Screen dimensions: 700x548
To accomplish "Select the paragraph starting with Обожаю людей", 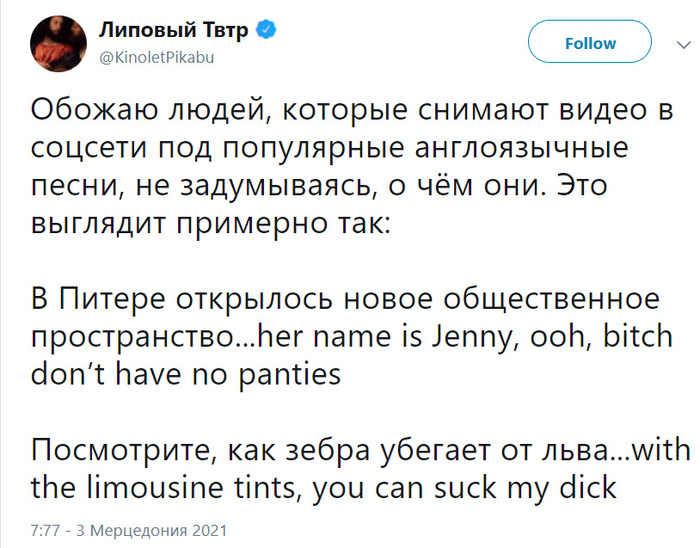I will pyautogui.click(x=353, y=166).
